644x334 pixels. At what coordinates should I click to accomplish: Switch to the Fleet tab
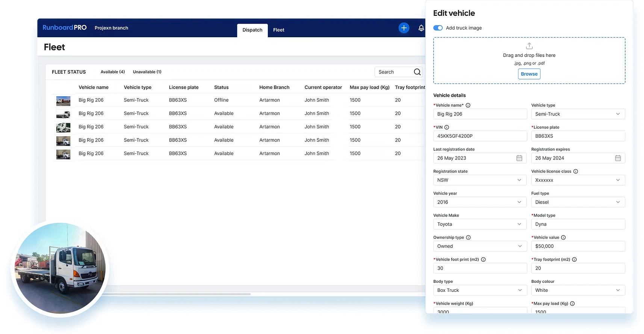tap(279, 30)
